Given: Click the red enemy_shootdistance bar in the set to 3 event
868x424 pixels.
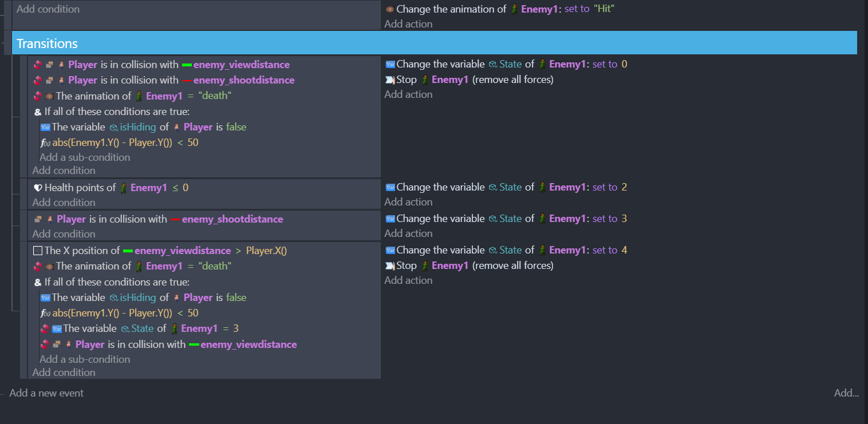Looking at the screenshot, I should point(175,219).
